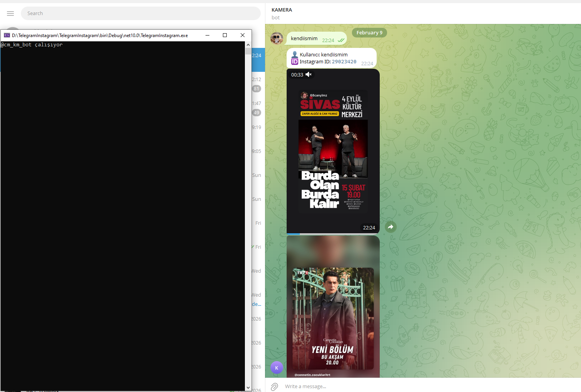Image resolution: width=581 pixels, height=392 pixels.
Task: Click the February 9 date badge
Action: [369, 33]
